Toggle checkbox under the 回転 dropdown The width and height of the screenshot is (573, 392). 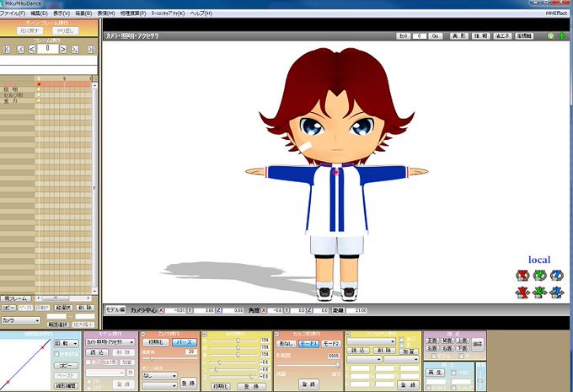[56, 353]
